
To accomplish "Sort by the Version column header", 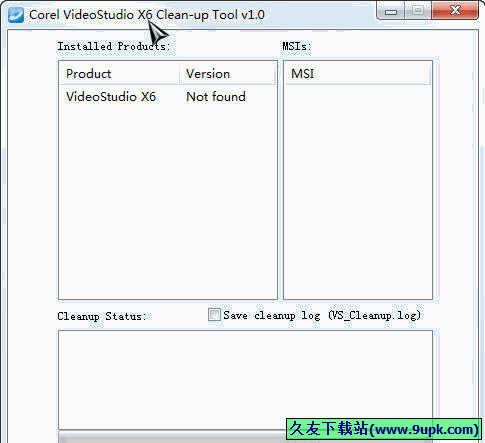I will [x=228, y=74].
